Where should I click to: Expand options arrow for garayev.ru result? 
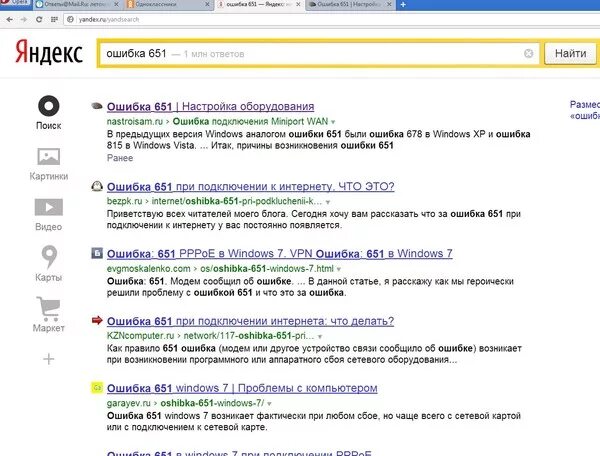[269, 404]
